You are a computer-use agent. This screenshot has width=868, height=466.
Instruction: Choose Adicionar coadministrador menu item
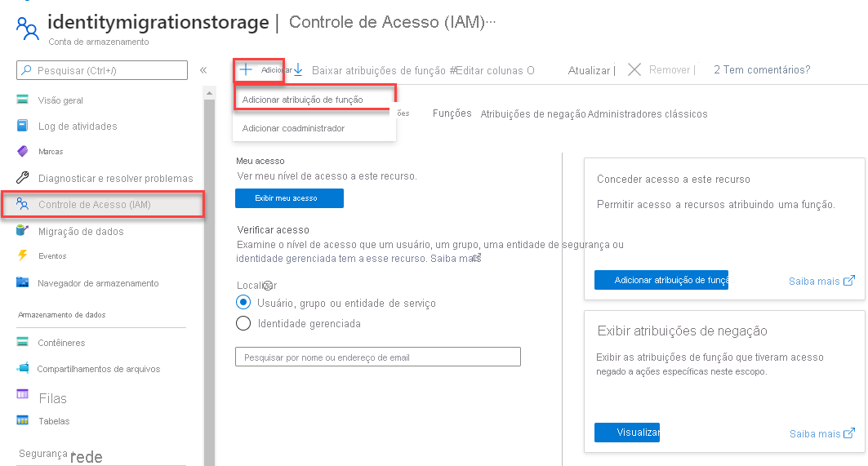(293, 128)
